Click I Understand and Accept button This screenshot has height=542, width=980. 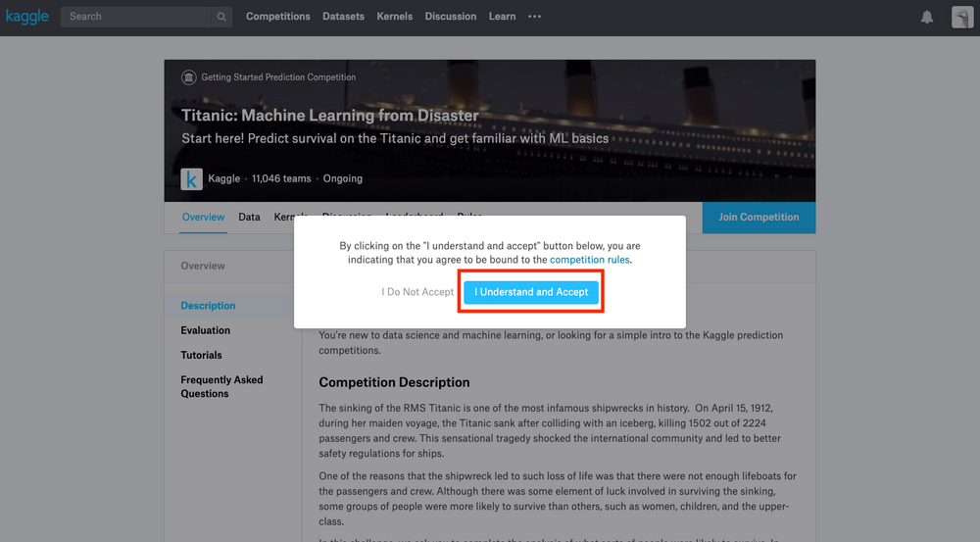pos(531,292)
